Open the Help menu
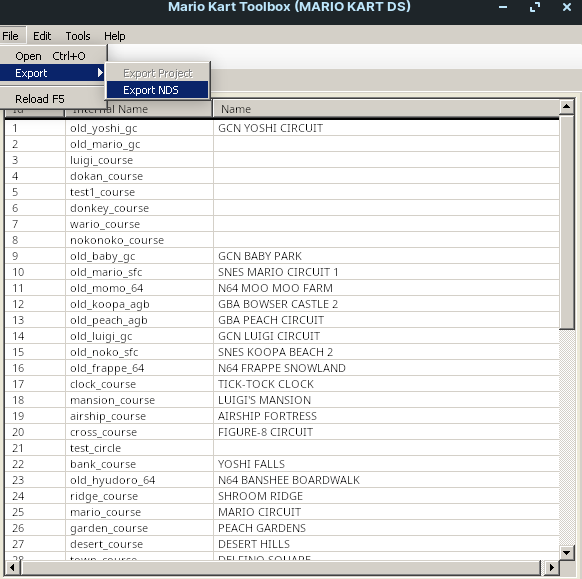The height and width of the screenshot is (579, 582). [x=115, y=36]
